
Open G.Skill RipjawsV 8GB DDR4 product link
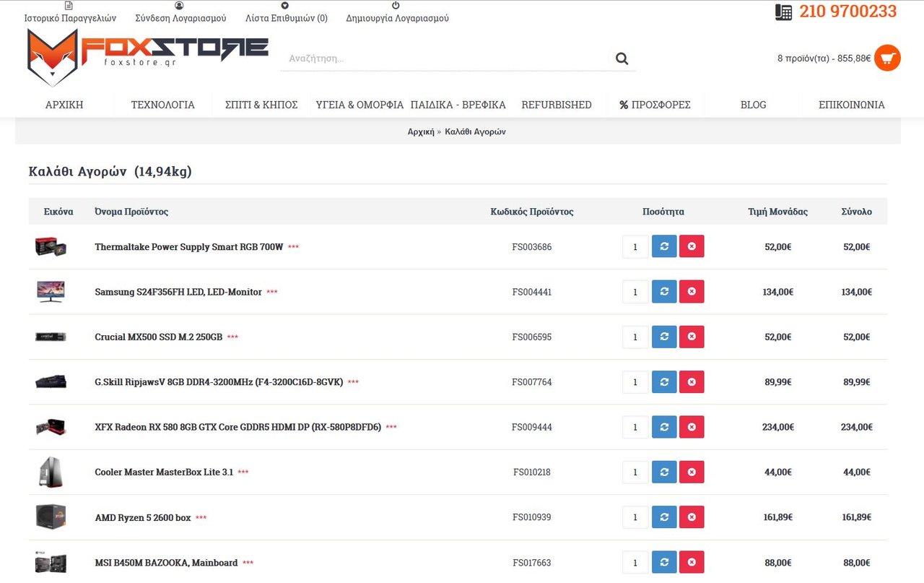tap(219, 382)
